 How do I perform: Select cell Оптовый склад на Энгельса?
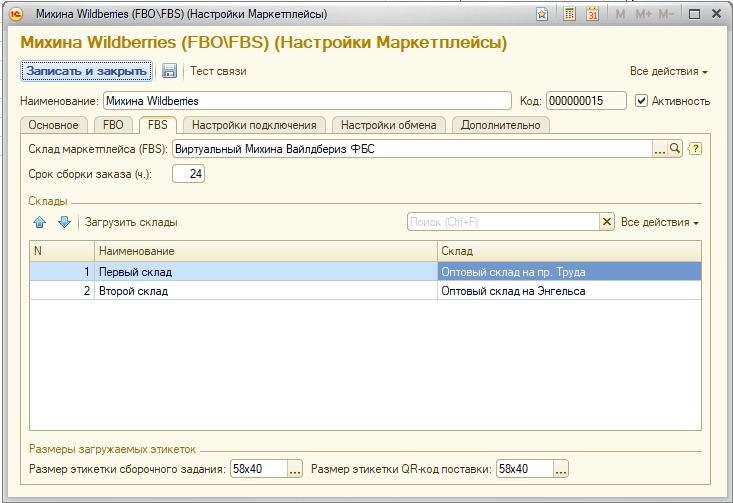pos(569,291)
